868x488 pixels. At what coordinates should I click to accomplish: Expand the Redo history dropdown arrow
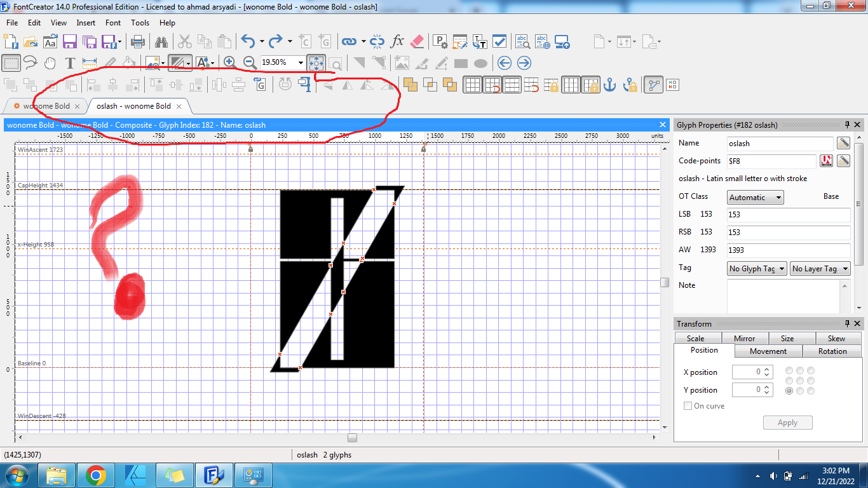[x=290, y=42]
